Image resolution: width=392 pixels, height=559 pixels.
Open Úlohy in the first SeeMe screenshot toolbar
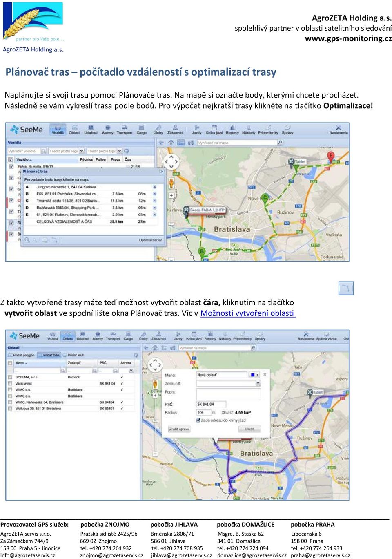pyautogui.click(x=158, y=130)
